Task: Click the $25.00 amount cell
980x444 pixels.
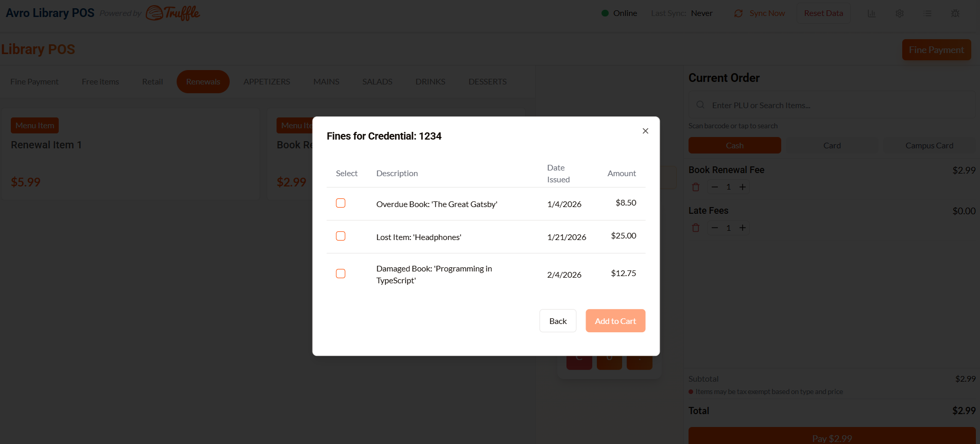Action: click(624, 235)
